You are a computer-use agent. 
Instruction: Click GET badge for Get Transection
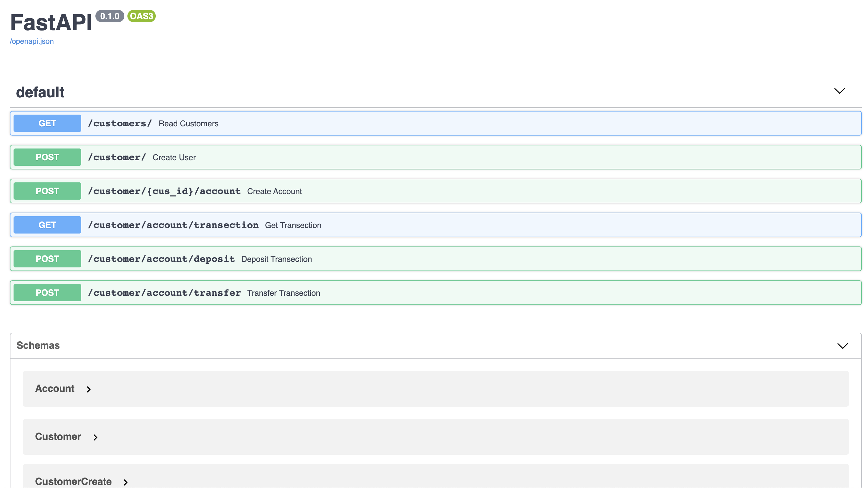pos(47,225)
